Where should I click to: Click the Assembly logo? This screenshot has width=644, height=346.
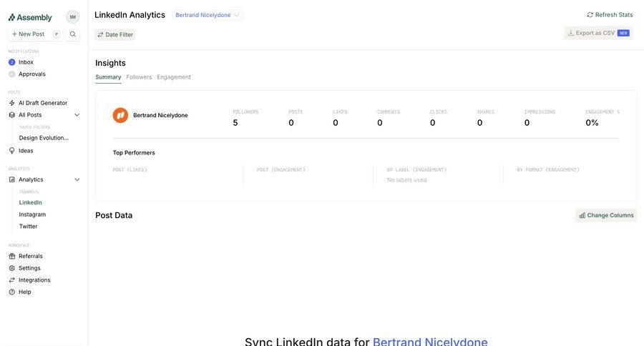pyautogui.click(x=30, y=17)
